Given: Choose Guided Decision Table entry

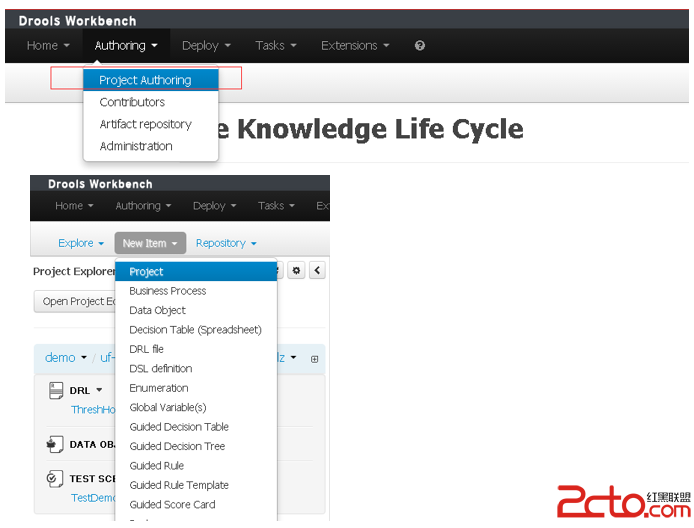Looking at the screenshot, I should click(196, 427).
